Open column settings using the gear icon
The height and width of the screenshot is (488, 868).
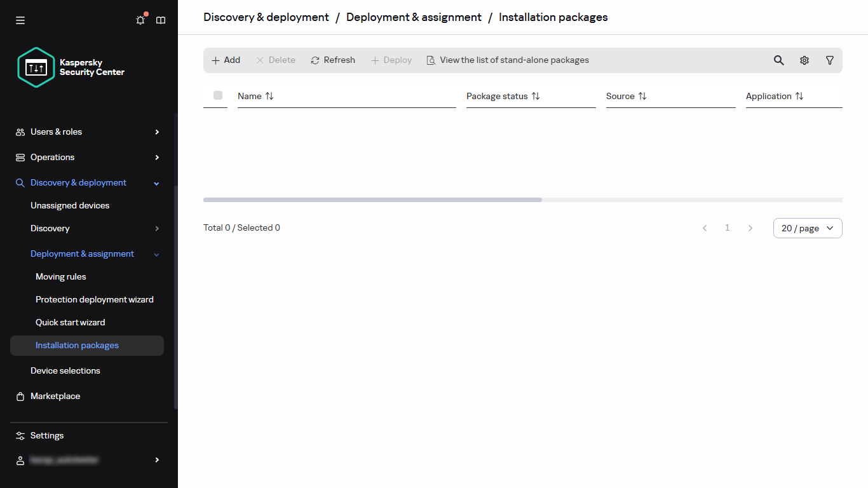(x=804, y=60)
